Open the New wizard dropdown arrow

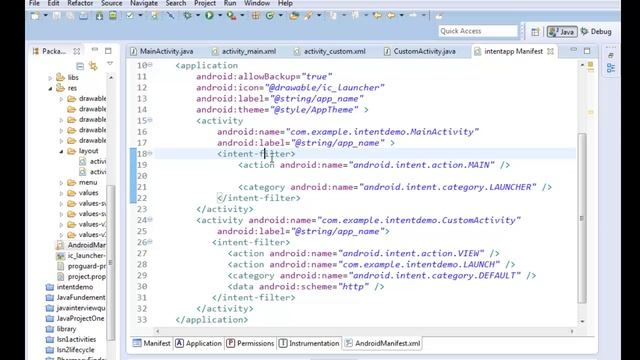pyautogui.click(x=45, y=16)
